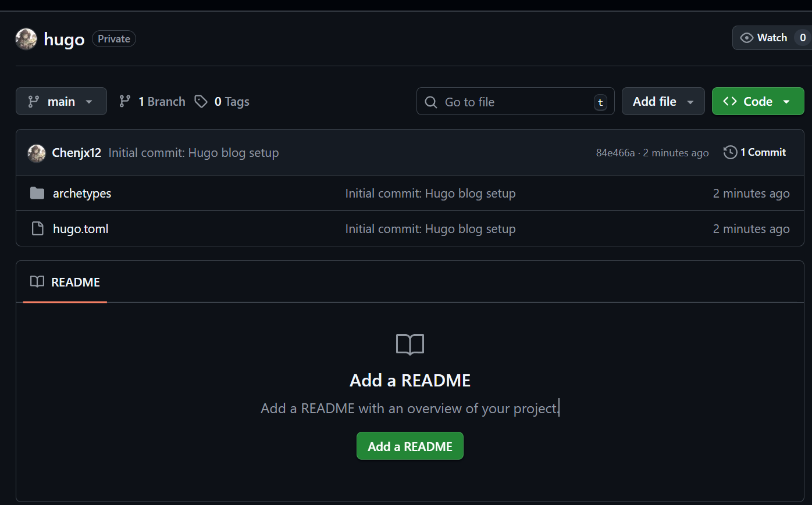Click the Watch count 0 badge
The width and height of the screenshot is (812, 505).
pos(803,38)
